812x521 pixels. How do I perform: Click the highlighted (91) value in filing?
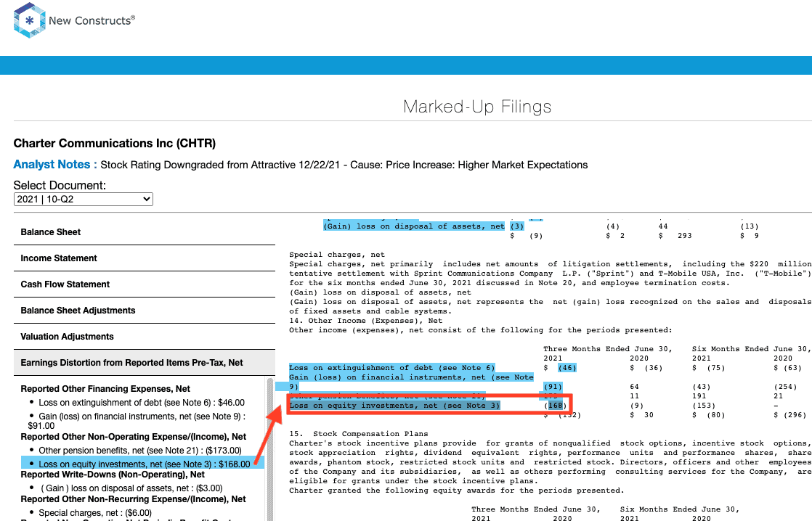[x=553, y=387]
